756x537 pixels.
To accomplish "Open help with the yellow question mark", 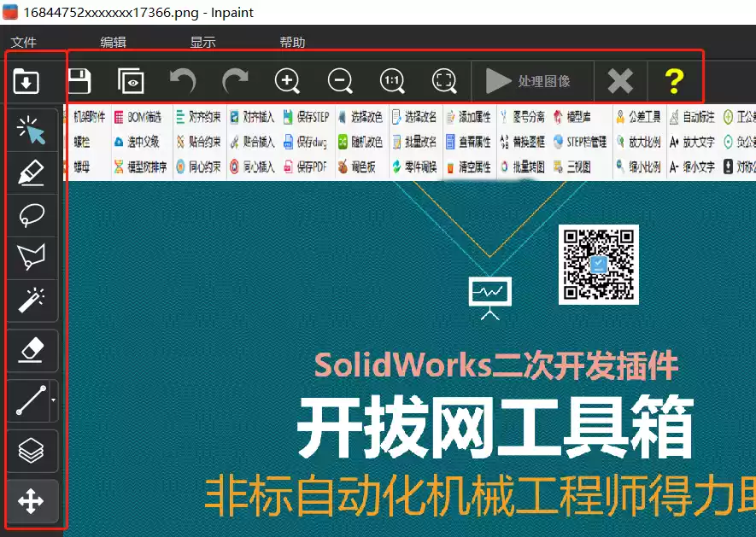I will [674, 81].
